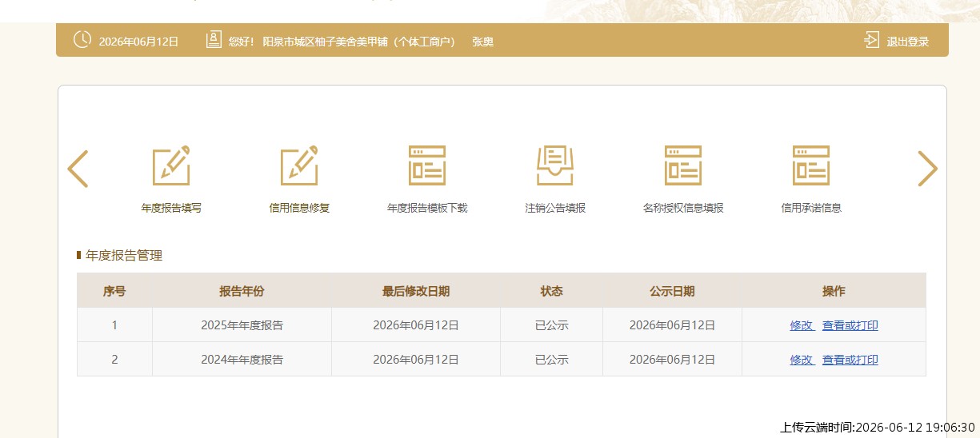Click the 信用信息修复 label text
The height and width of the screenshot is (438, 980).
pos(299,208)
